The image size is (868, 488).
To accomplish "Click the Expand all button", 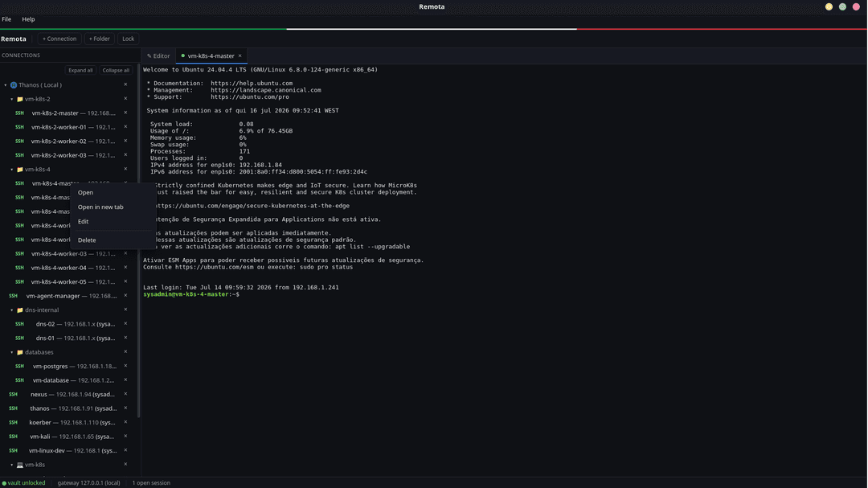I will point(81,71).
